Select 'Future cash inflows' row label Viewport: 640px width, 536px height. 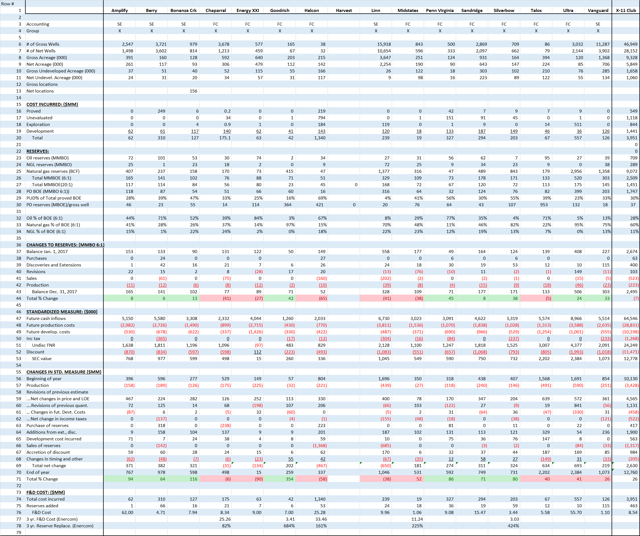[x=46, y=318]
